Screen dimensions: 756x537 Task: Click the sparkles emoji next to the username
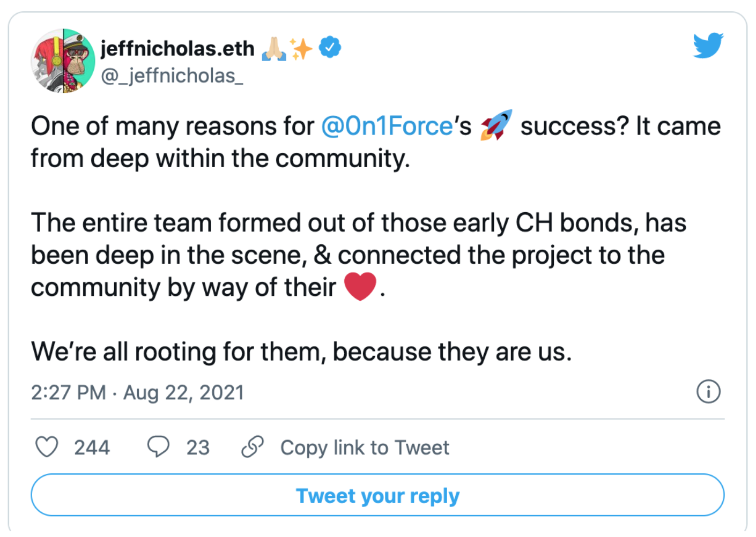[302, 48]
